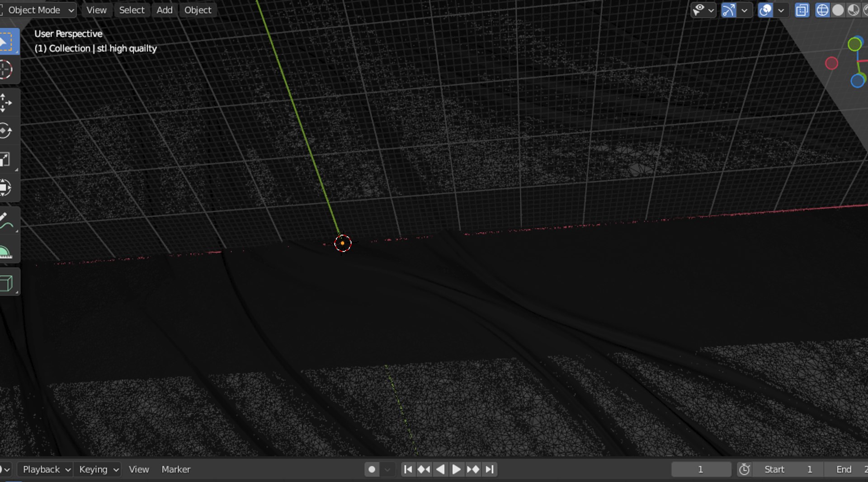Jump to next keyframe

(x=473, y=469)
